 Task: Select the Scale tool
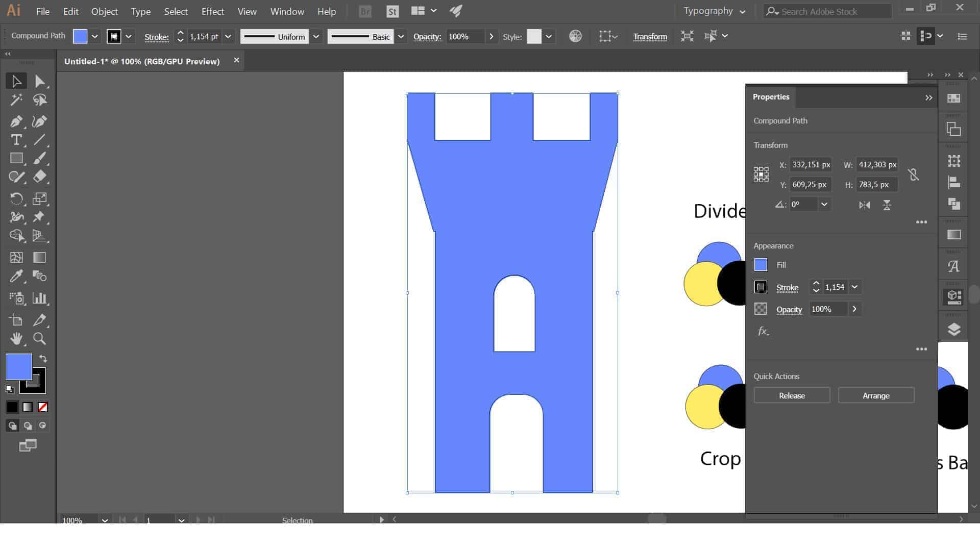point(40,198)
